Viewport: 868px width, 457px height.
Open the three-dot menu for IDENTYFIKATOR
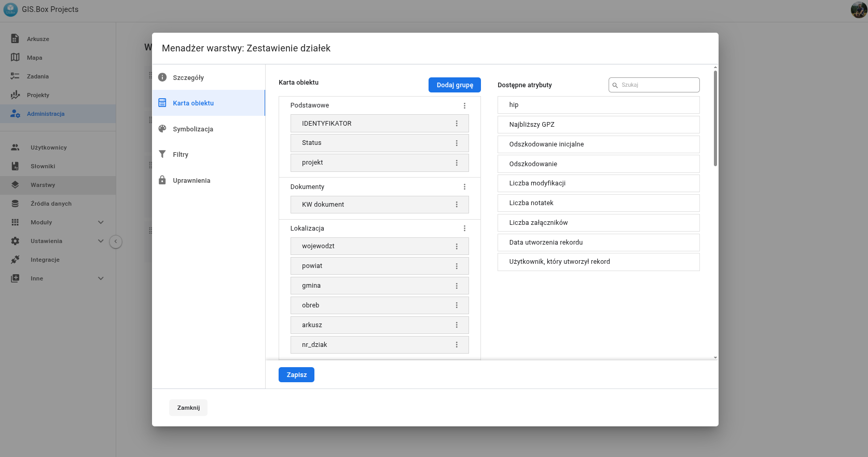pyautogui.click(x=457, y=124)
